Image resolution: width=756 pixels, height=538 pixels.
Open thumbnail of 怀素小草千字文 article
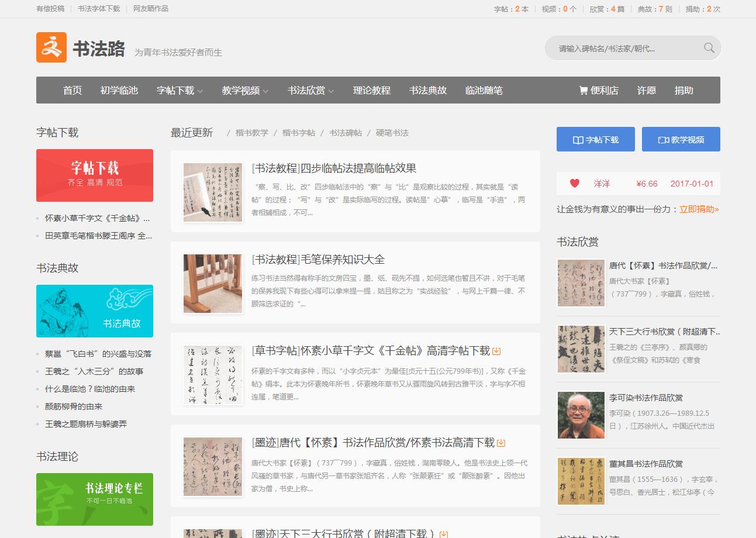click(213, 375)
